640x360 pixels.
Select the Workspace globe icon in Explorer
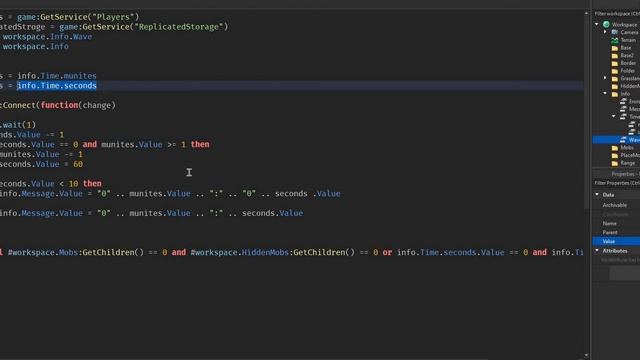[x=606, y=24]
